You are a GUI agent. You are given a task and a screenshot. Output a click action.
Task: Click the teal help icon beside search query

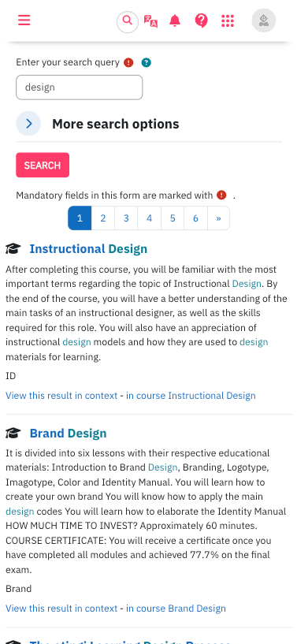click(146, 63)
